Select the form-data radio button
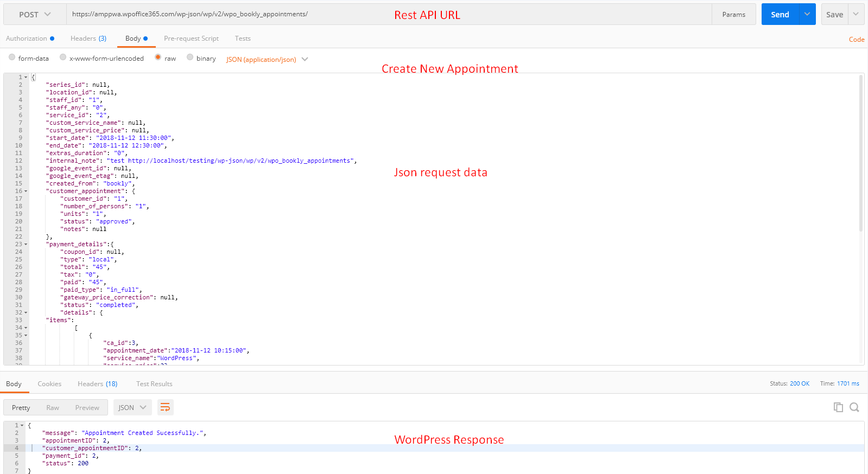The width and height of the screenshot is (868, 474). (x=12, y=57)
